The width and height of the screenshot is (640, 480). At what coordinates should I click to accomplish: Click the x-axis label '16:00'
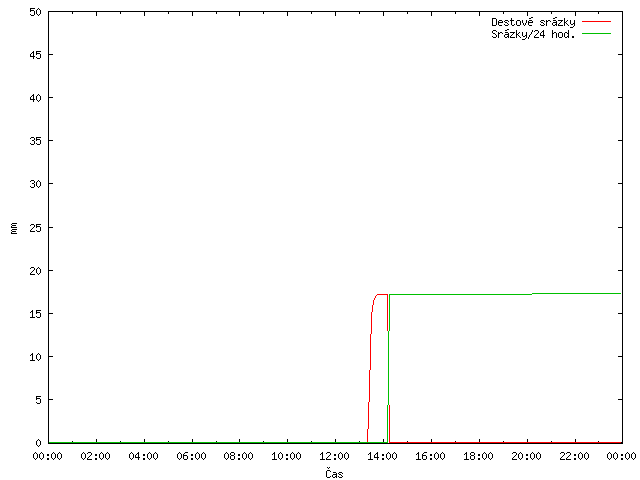pyautogui.click(x=430, y=456)
